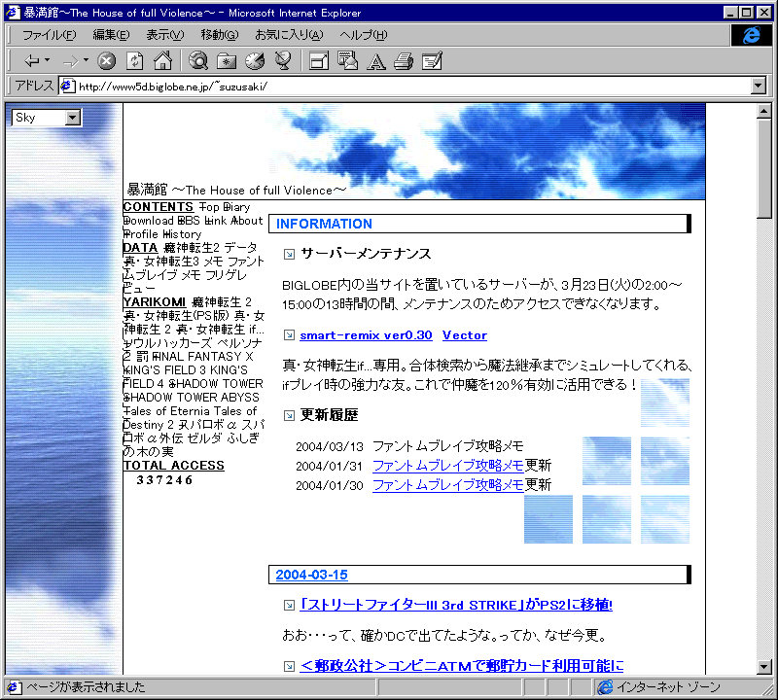Viewport: 778px width, 700px height.
Task: Click arrow icon beside サーバーメンテナンス heading
Action: tap(289, 255)
